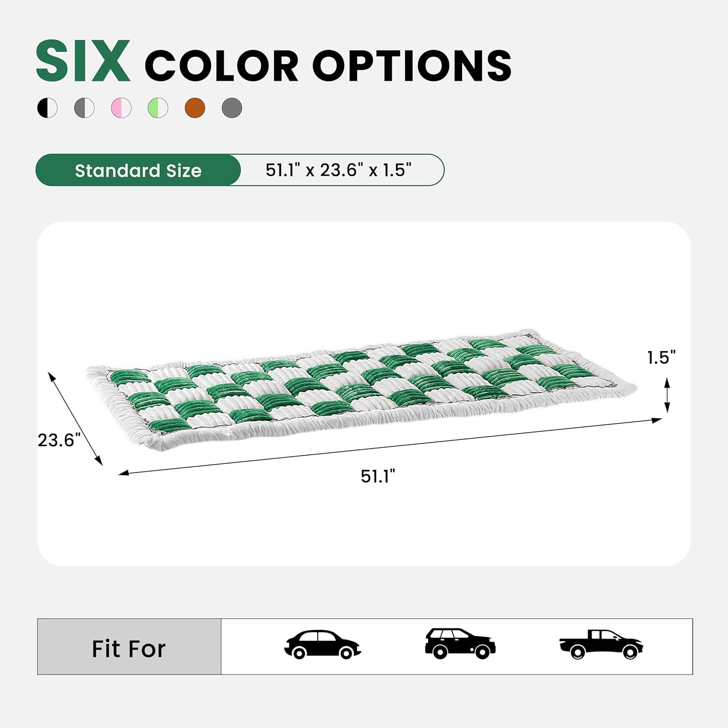728x728 pixels.
Task: Choose the pink and white swatch
Action: click(x=121, y=108)
